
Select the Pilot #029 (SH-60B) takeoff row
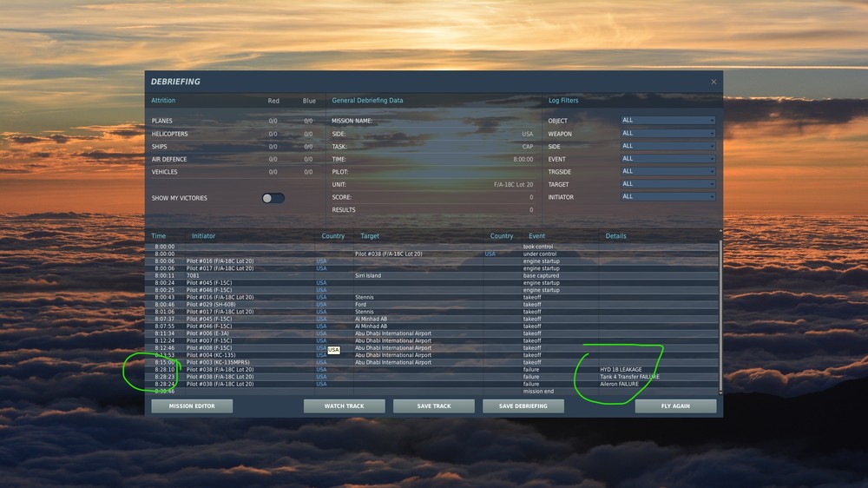click(x=433, y=304)
